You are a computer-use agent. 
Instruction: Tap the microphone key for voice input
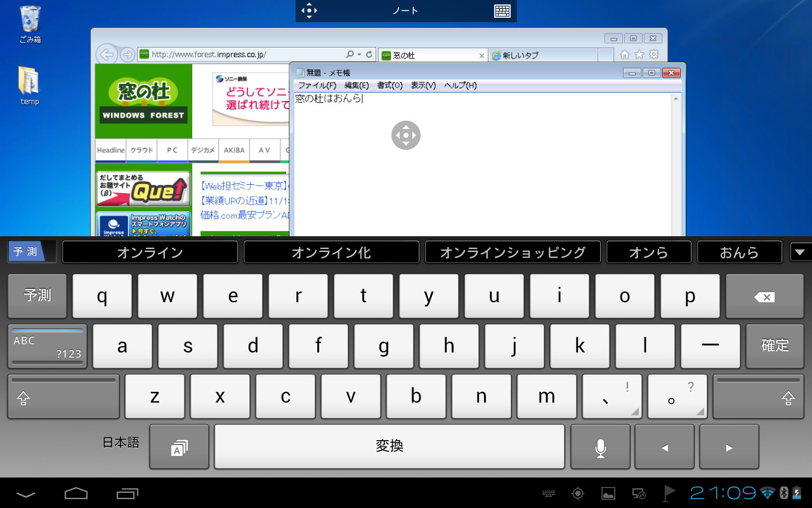click(x=599, y=446)
